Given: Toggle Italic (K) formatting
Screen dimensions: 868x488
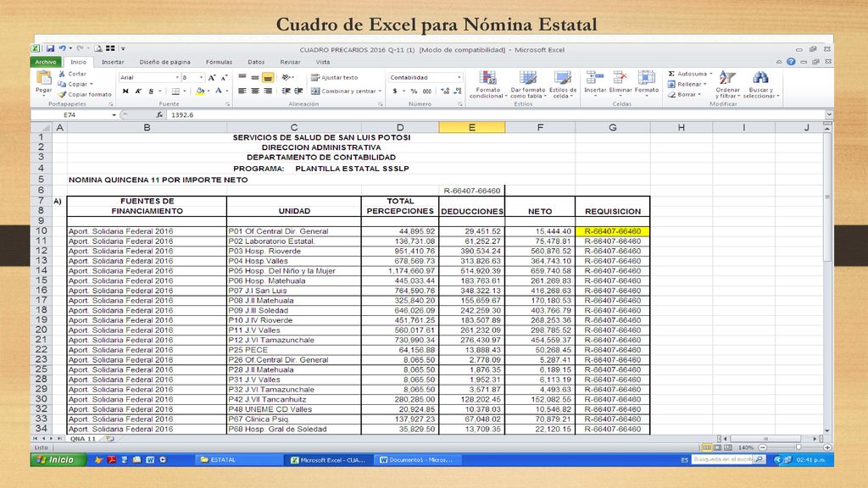Looking at the screenshot, I should pos(138,91).
